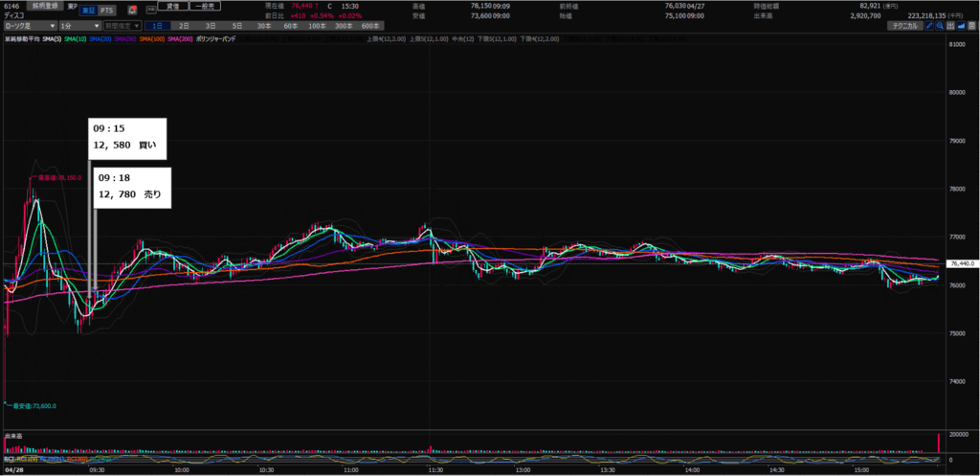980x476 pixels.
Task: Click the 09:15 buy annotation box
Action: click(128, 138)
